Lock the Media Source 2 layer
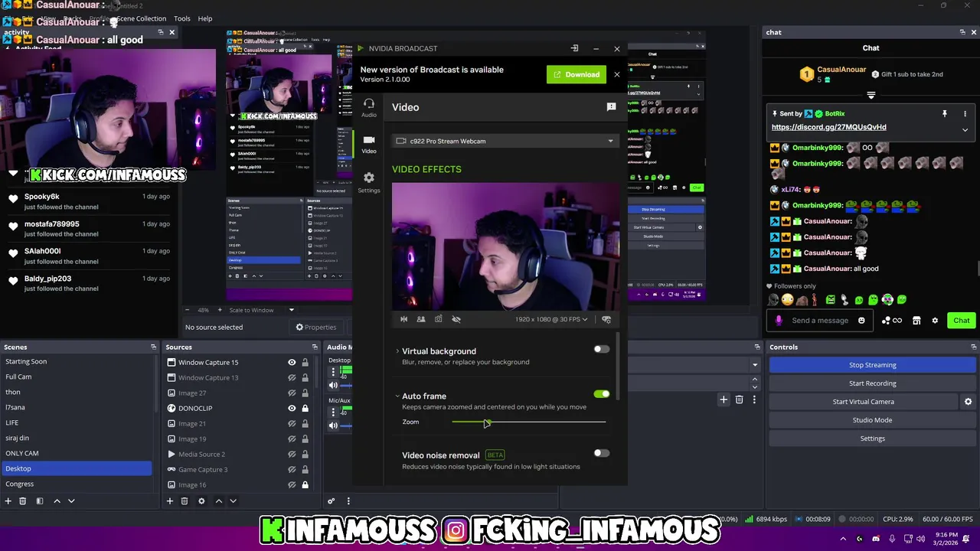Screen dimensions: 980x551 pyautogui.click(x=305, y=455)
